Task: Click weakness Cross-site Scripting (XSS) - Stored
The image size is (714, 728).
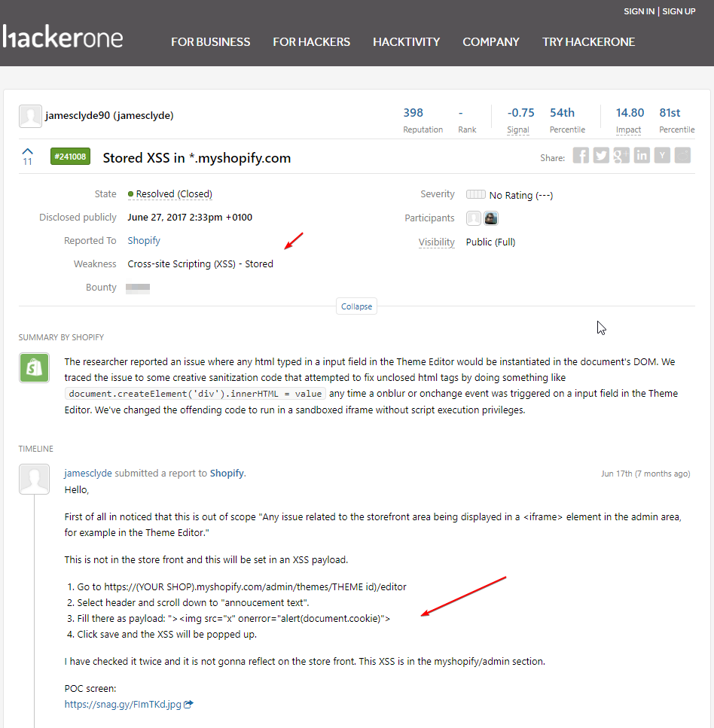Action: (x=200, y=263)
